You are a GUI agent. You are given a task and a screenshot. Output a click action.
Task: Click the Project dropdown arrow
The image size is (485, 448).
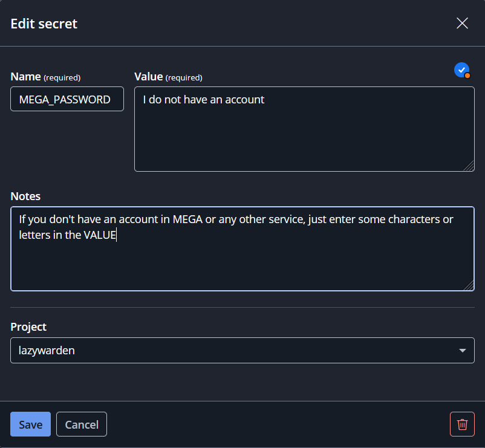pos(463,351)
